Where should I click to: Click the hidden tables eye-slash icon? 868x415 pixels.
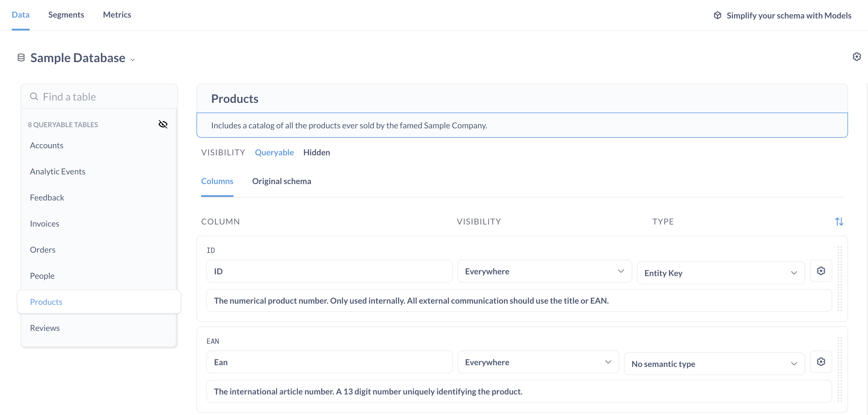coord(163,124)
